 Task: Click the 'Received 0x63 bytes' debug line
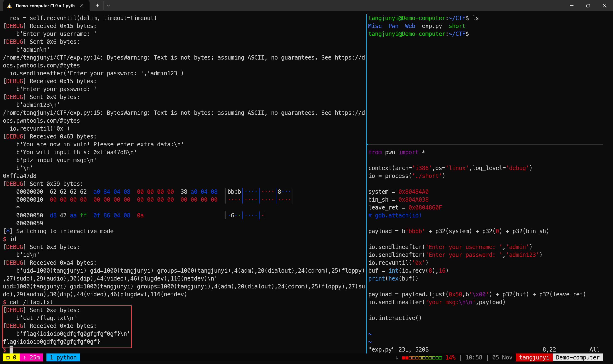coord(50,136)
